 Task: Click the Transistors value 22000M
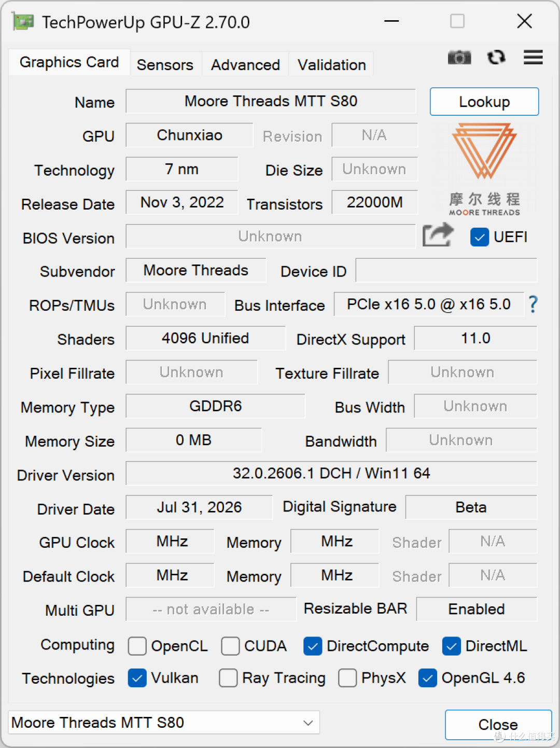[374, 202]
